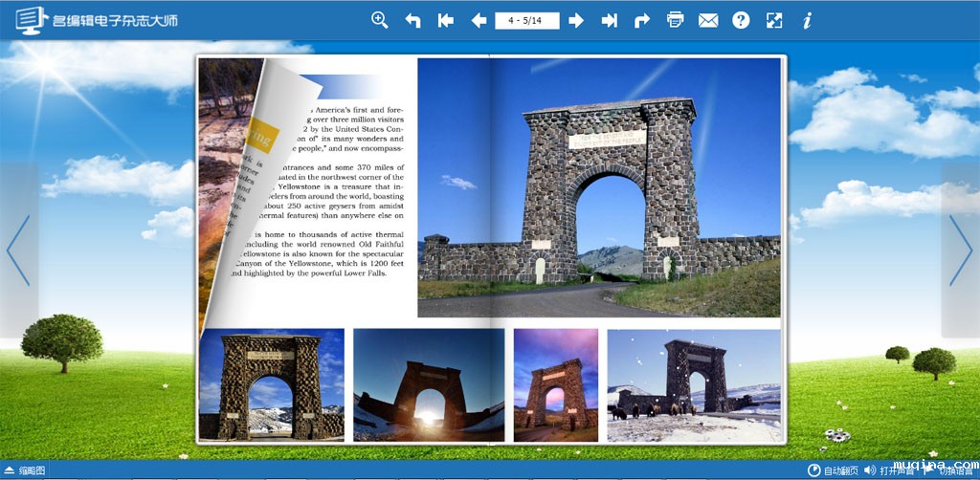Print the magazine using printer icon
980x480 pixels.
pyautogui.click(x=676, y=20)
